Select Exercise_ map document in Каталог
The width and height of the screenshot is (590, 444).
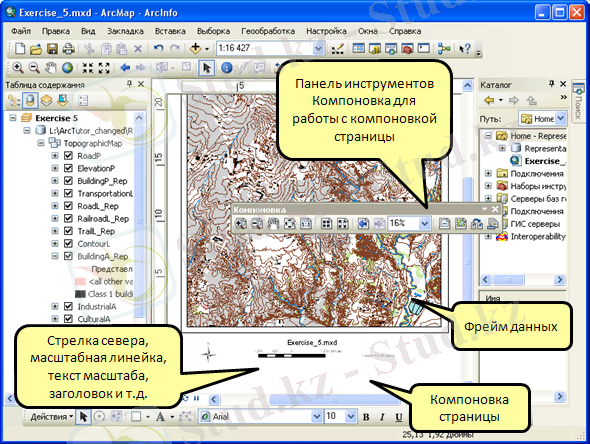coord(538,161)
